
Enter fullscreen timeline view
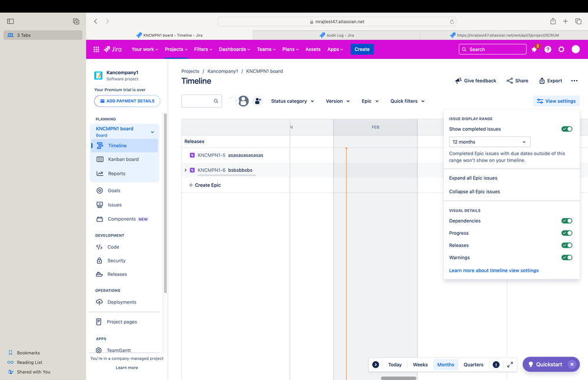click(510, 364)
